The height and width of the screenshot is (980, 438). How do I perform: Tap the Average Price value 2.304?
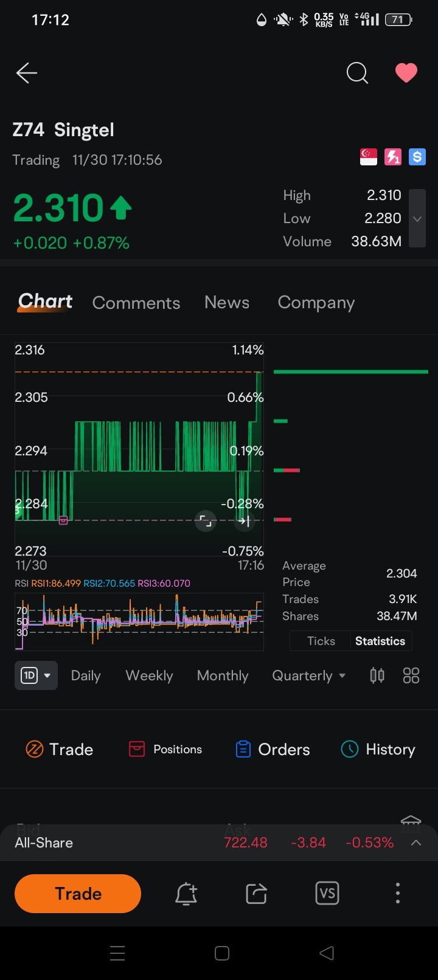pos(401,573)
